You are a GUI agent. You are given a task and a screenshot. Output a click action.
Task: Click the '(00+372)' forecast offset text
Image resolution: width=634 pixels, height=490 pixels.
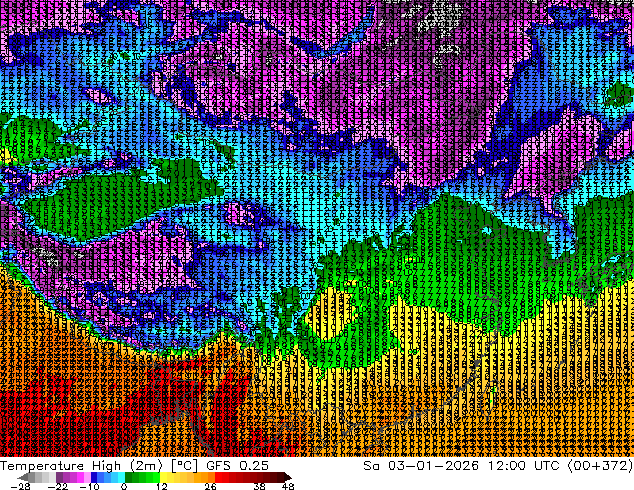point(600,466)
